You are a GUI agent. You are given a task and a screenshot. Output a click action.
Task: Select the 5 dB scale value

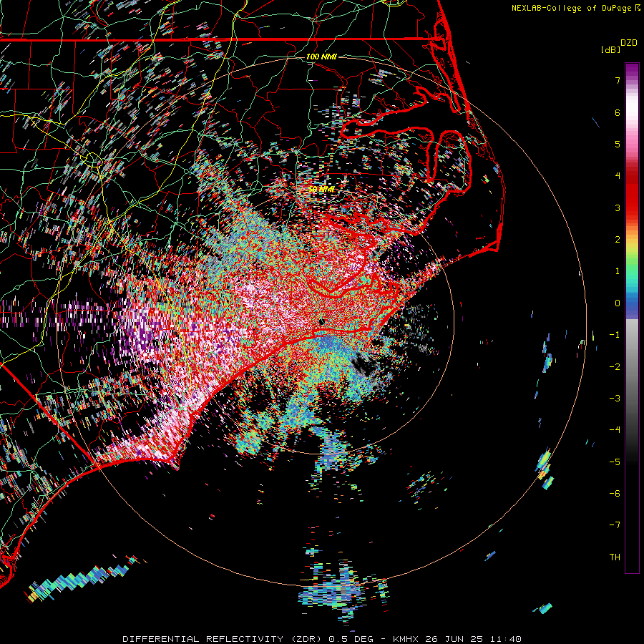(618, 144)
